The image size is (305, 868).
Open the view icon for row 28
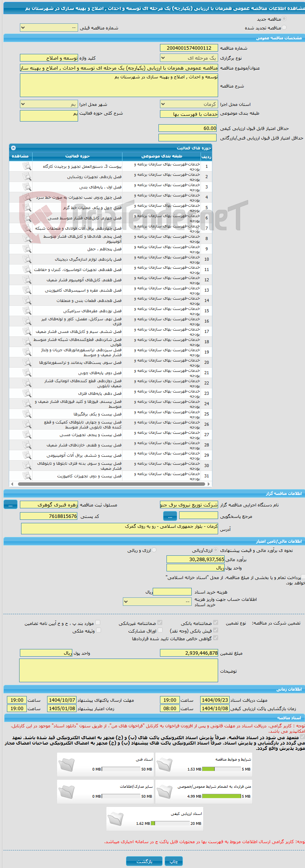click(26, 445)
